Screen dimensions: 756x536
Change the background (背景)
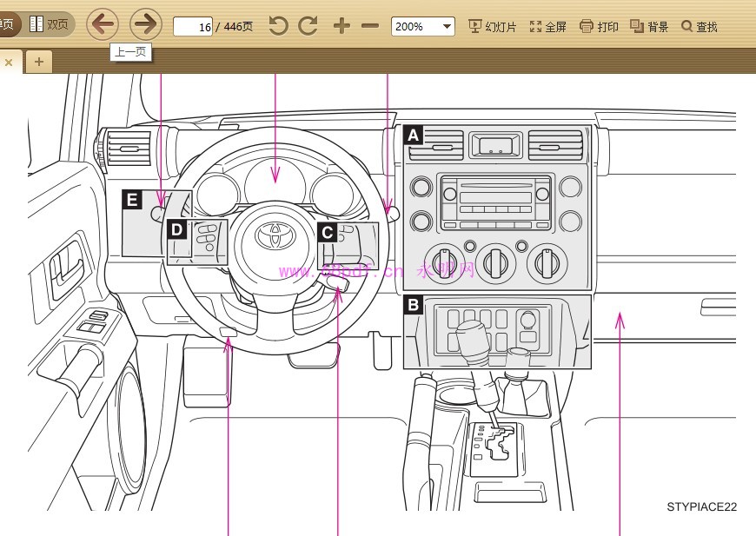tap(649, 26)
